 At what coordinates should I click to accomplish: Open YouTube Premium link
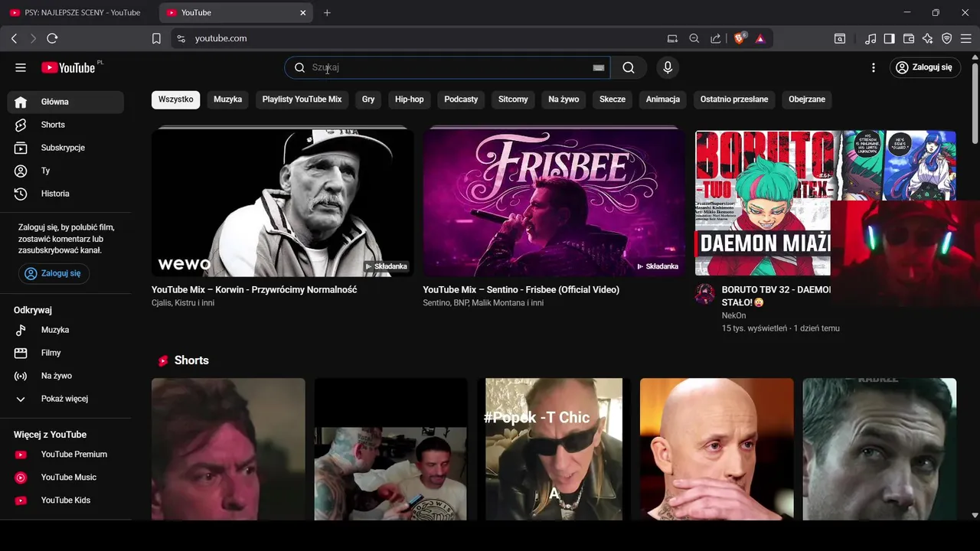tap(66, 455)
